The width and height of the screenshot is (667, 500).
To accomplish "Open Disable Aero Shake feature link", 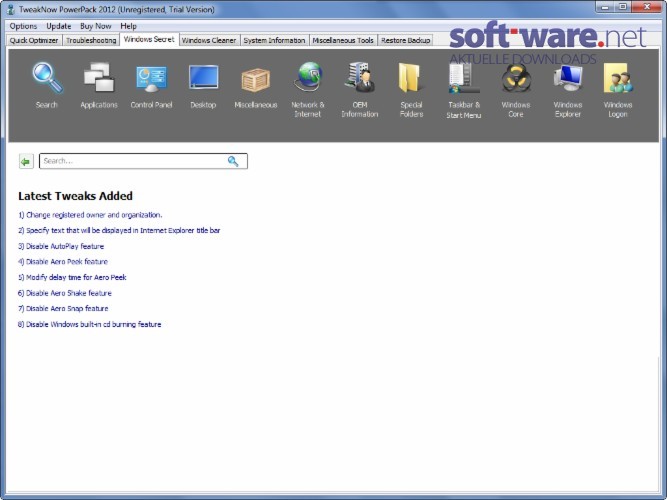I will (x=65, y=293).
